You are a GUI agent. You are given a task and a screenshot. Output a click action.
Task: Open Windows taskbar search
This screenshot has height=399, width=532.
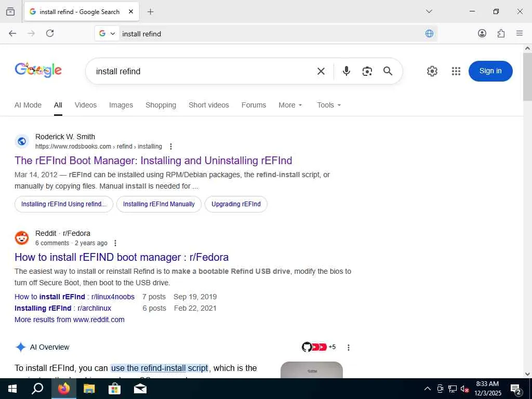(37, 389)
